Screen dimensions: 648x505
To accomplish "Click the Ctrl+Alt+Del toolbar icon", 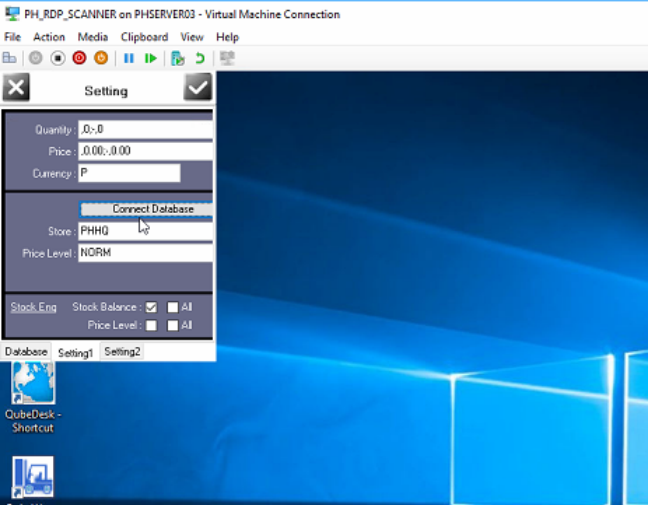I will (10, 58).
